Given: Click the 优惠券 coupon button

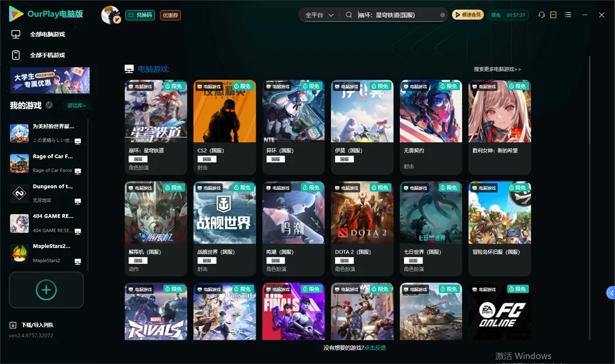Looking at the screenshot, I should click(x=170, y=15).
